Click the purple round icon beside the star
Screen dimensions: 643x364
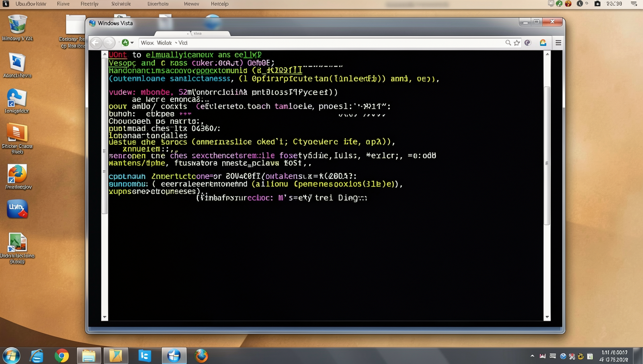tap(528, 43)
